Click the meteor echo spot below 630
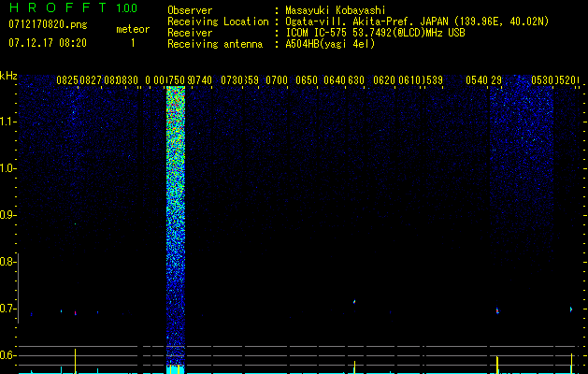The height and width of the screenshot is (374, 588). pos(354,301)
